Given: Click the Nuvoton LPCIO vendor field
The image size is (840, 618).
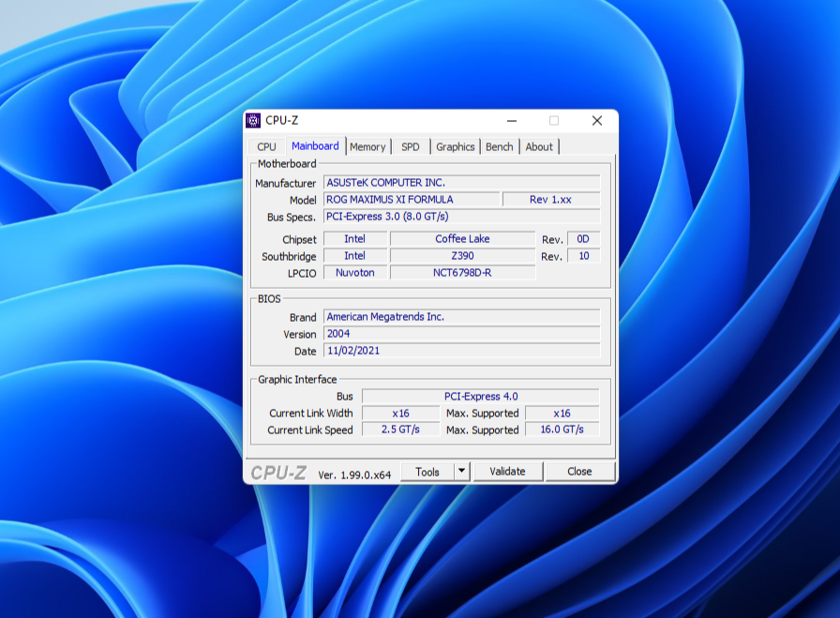Looking at the screenshot, I should [x=355, y=272].
